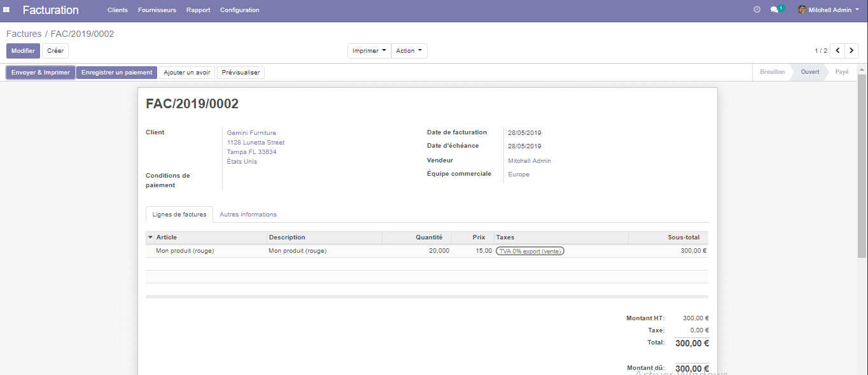Screen dimensions: 868x375
Task: Click the TVA 0% export tax tag
Action: [530, 251]
